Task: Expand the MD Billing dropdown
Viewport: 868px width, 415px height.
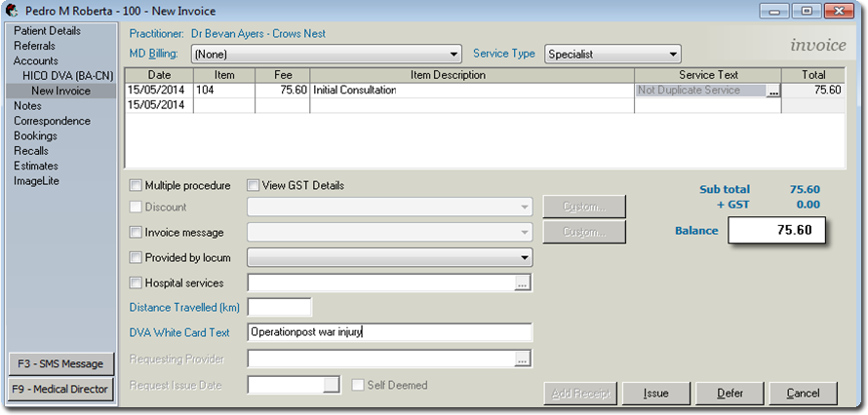Action: 454,54
